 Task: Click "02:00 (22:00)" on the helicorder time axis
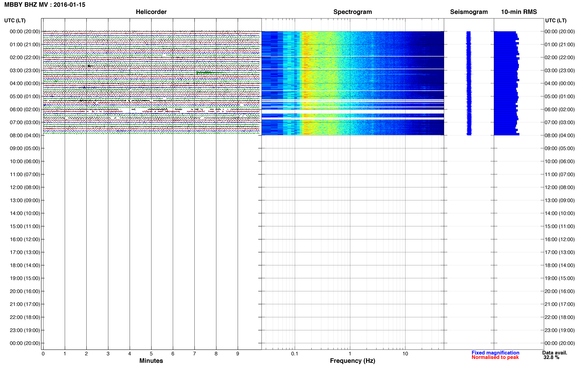(x=25, y=57)
